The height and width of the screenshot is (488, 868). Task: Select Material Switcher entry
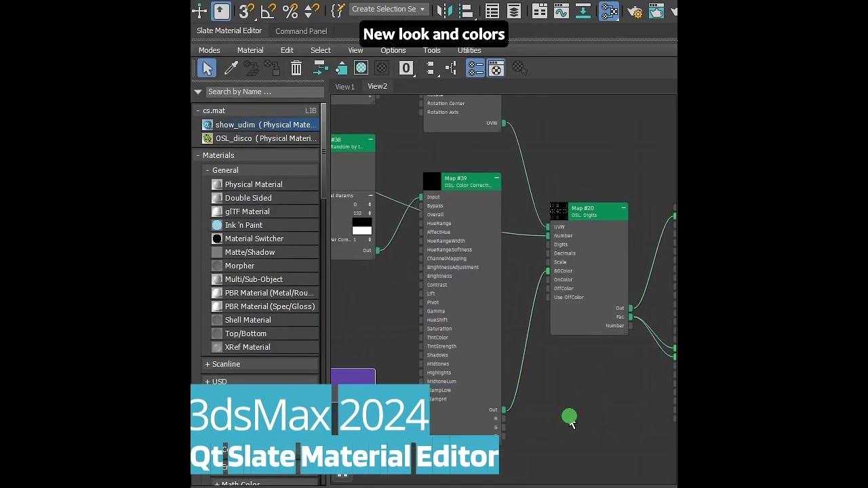point(263,239)
